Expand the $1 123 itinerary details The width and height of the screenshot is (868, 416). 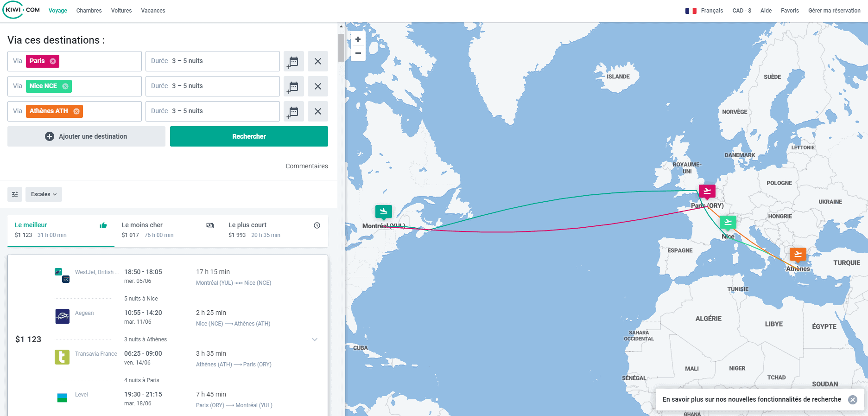(315, 339)
